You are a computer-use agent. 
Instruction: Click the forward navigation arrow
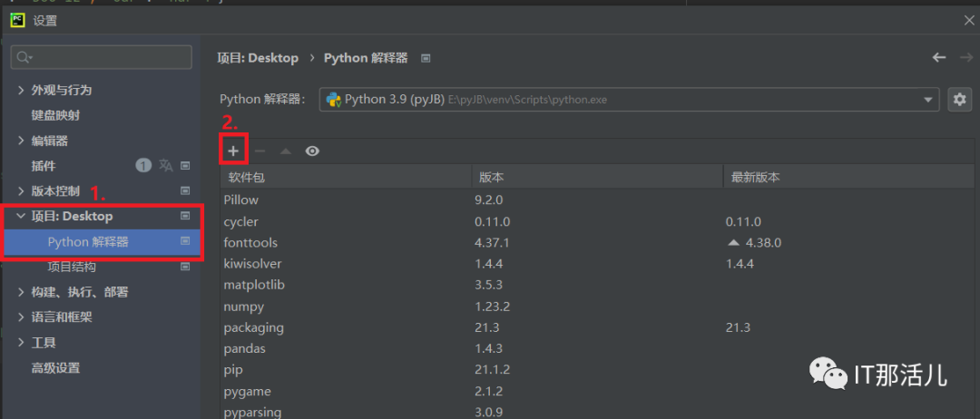965,58
